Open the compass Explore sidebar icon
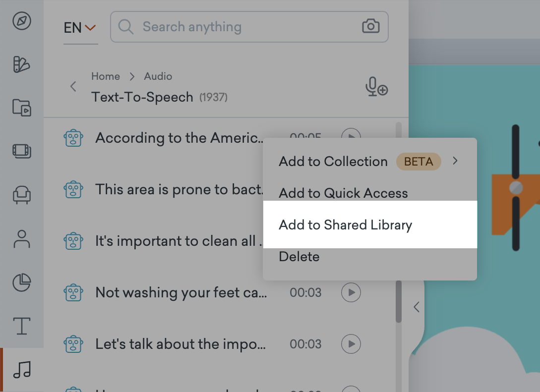The width and height of the screenshot is (540, 392). [22, 21]
